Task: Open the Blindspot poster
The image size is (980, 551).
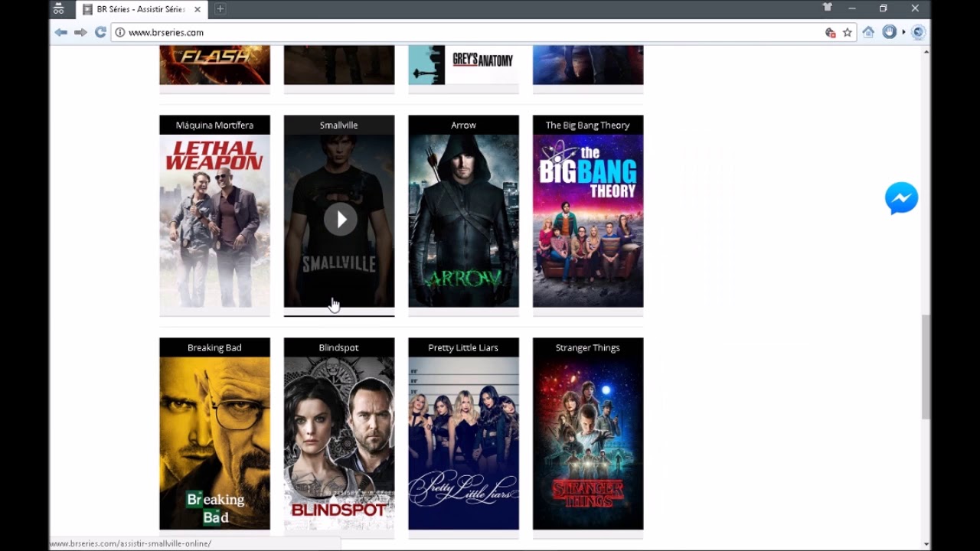Action: coord(339,444)
